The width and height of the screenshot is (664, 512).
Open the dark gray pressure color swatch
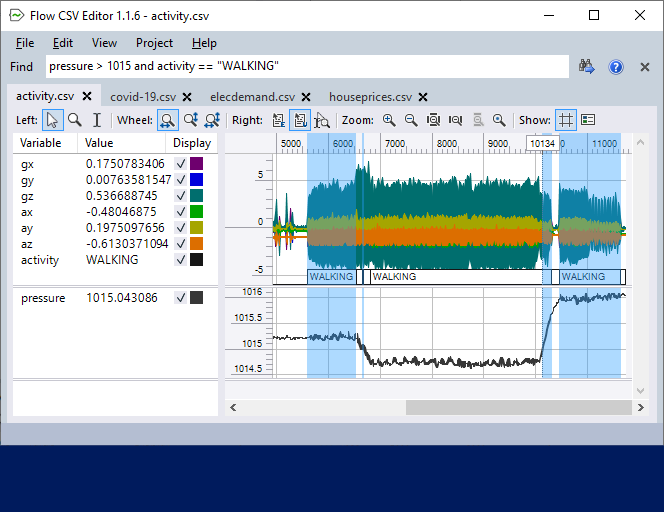[196, 298]
